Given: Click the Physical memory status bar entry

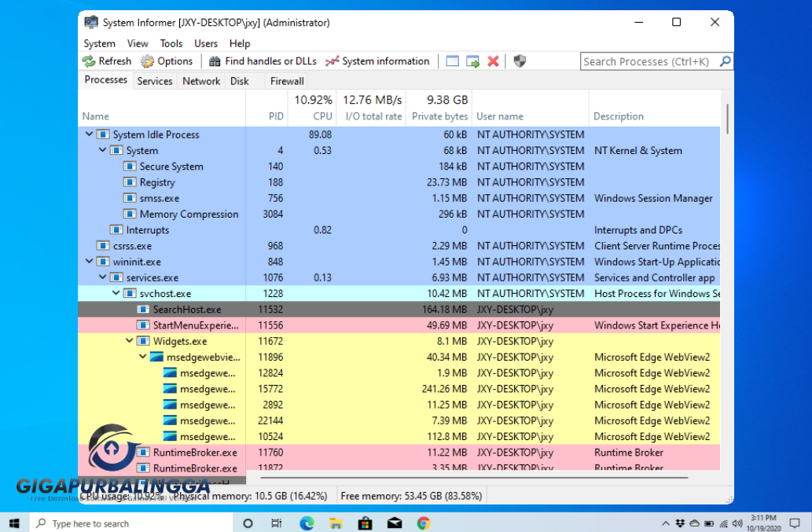Looking at the screenshot, I should point(250,496).
